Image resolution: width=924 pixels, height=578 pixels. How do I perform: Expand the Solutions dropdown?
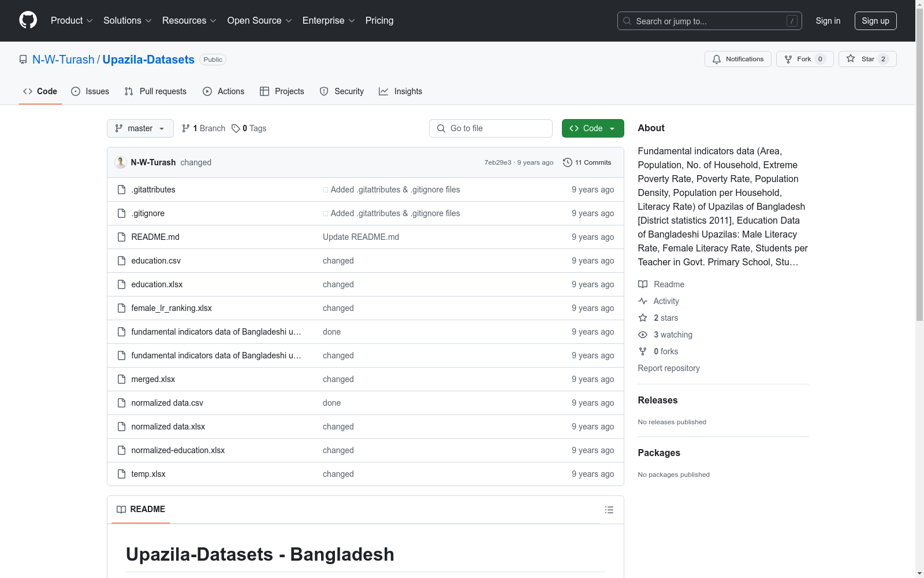(128, 21)
